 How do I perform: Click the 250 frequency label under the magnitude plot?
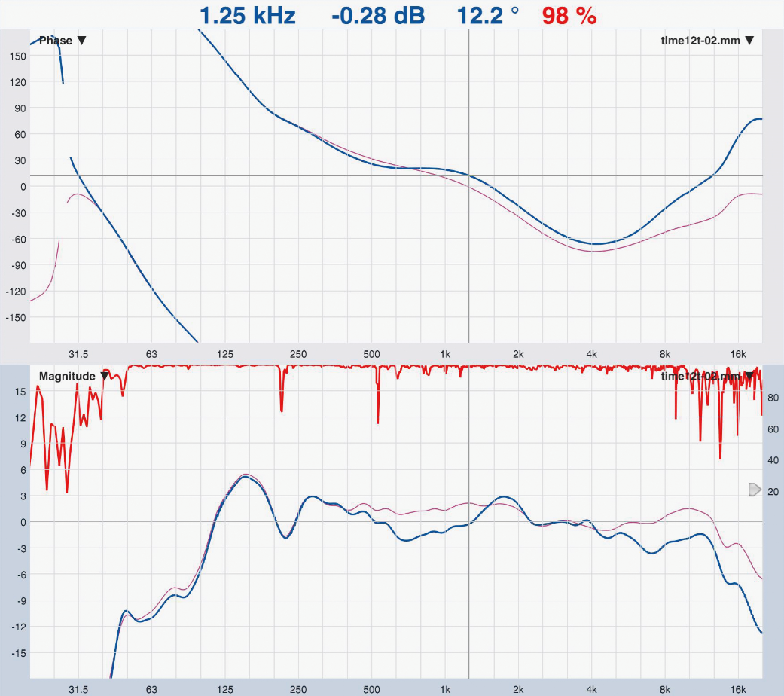pyautogui.click(x=298, y=689)
